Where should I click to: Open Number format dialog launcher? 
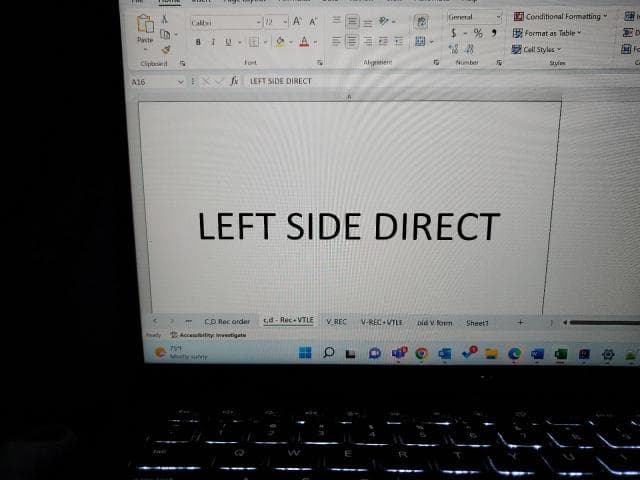point(499,62)
